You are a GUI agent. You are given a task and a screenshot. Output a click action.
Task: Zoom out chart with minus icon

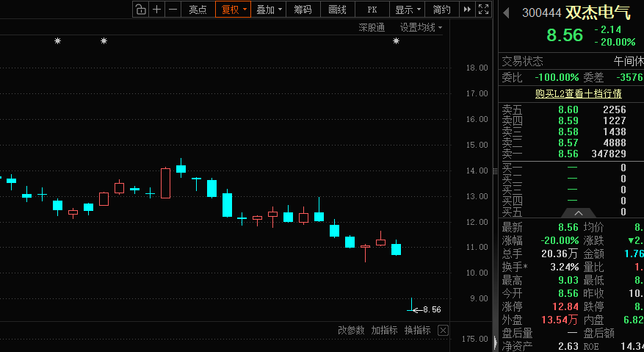pyautogui.click(x=173, y=10)
